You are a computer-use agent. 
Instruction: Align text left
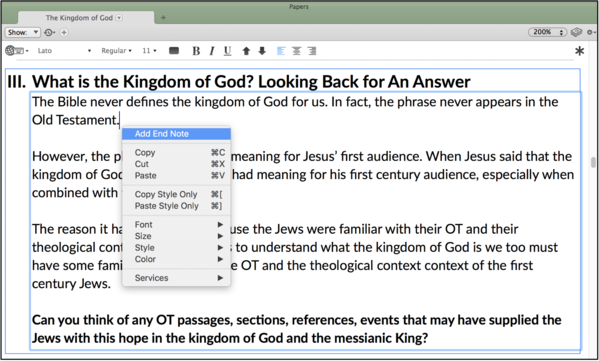[x=281, y=51]
